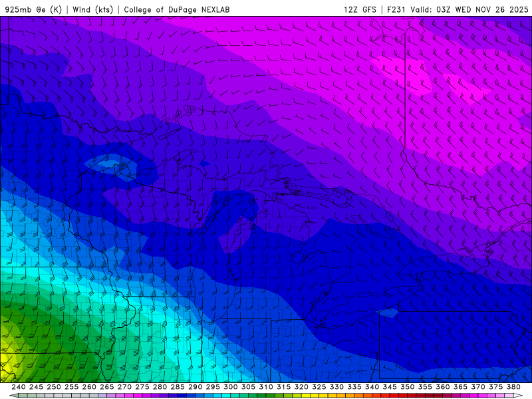
Task: Click the 320 value on the color scale
Action: point(301,387)
